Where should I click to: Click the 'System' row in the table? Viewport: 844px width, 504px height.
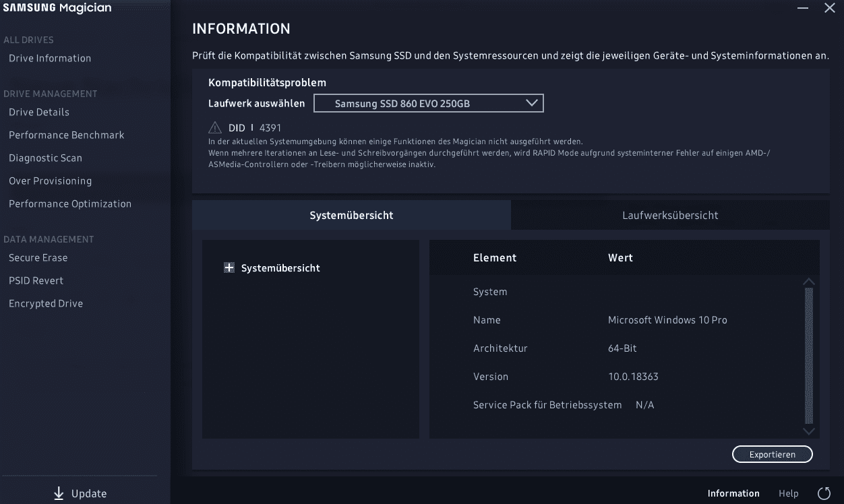pyautogui.click(x=490, y=292)
